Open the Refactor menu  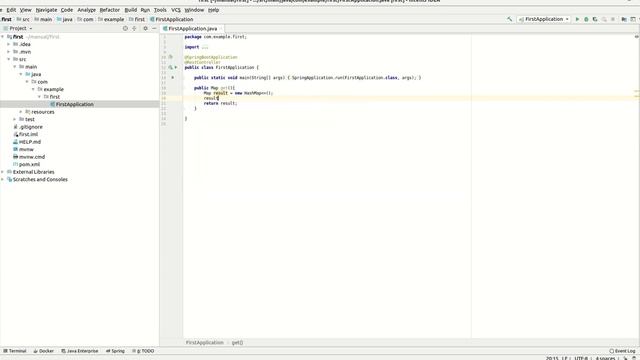[110, 10]
